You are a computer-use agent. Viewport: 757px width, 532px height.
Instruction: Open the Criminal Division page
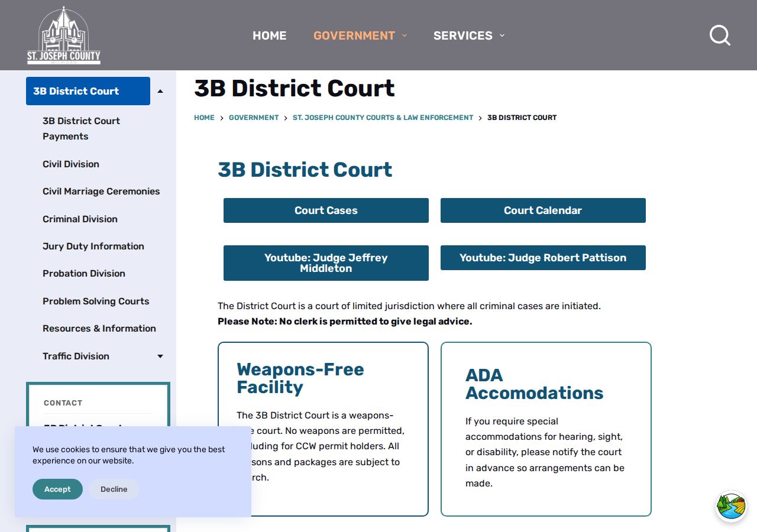(x=80, y=219)
